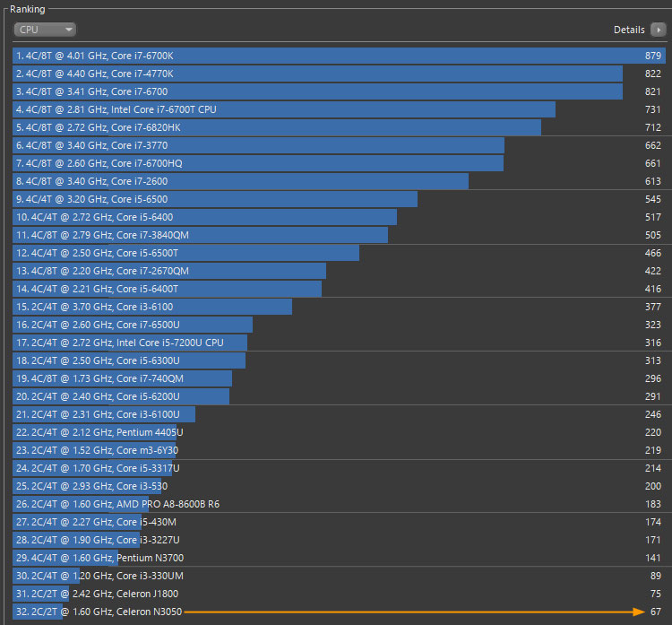This screenshot has height=625, width=672.
Task: Click the score value 731
Action: (x=652, y=109)
